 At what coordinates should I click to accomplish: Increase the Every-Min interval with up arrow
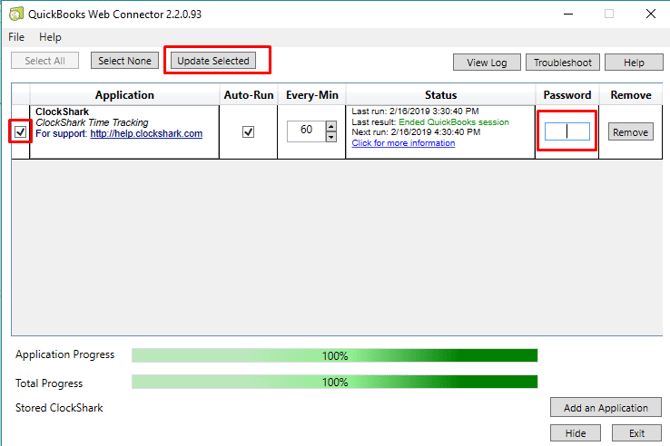point(331,127)
